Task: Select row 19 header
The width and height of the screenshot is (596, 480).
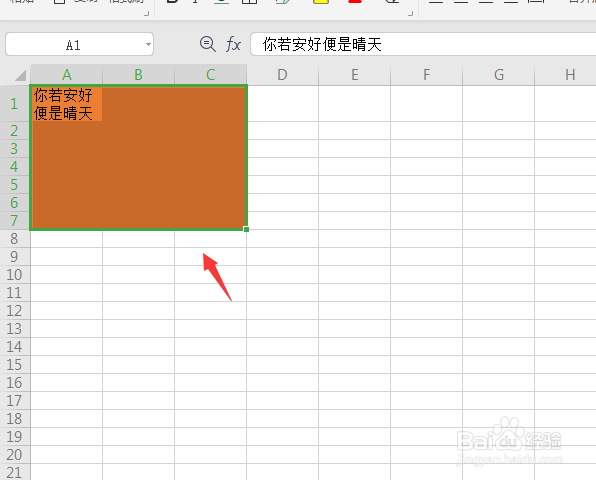Action: pos(14,437)
